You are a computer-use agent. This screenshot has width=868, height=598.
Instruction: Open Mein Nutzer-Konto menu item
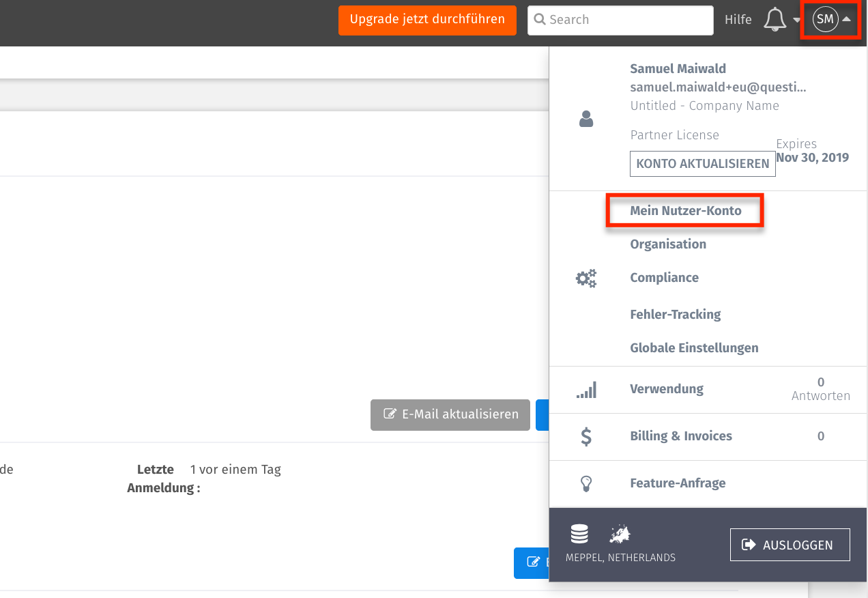click(x=686, y=211)
